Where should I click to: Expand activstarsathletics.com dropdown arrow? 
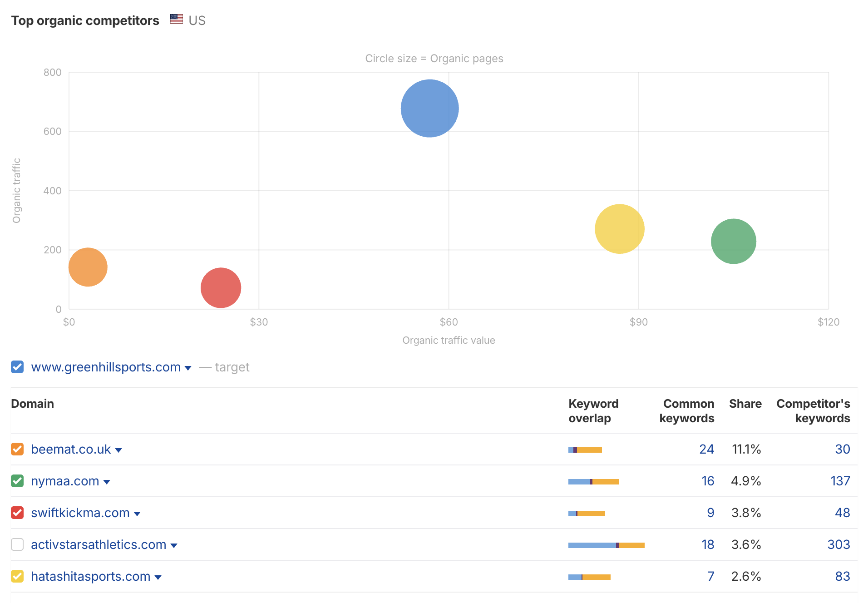pyautogui.click(x=174, y=546)
